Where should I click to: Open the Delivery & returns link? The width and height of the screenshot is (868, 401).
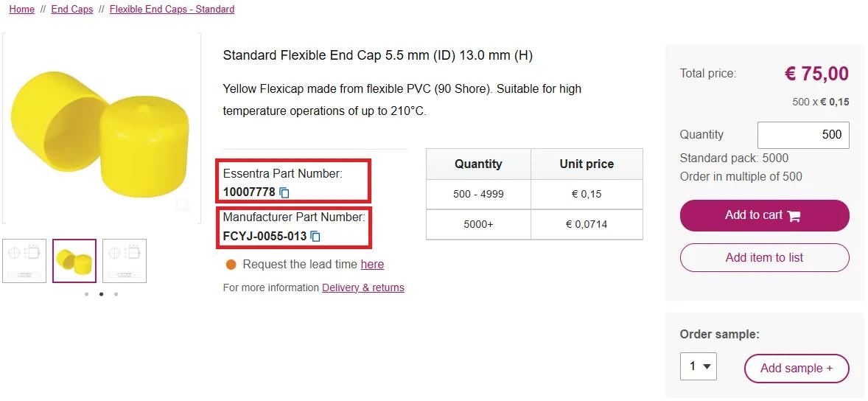363,287
